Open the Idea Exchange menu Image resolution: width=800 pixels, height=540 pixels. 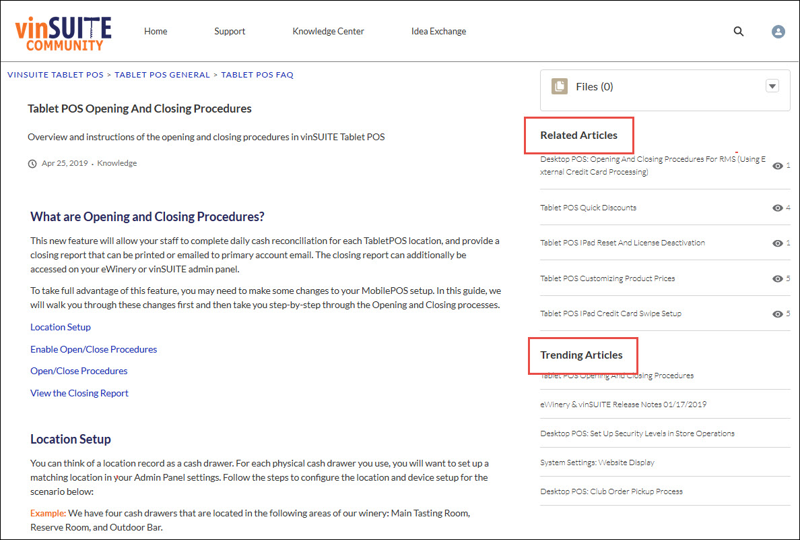[x=439, y=31]
